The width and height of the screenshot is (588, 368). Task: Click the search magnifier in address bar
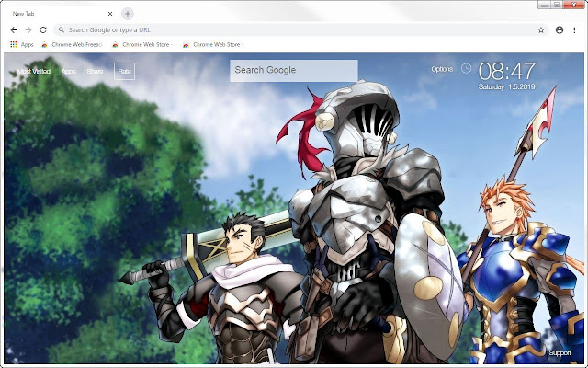click(x=62, y=29)
